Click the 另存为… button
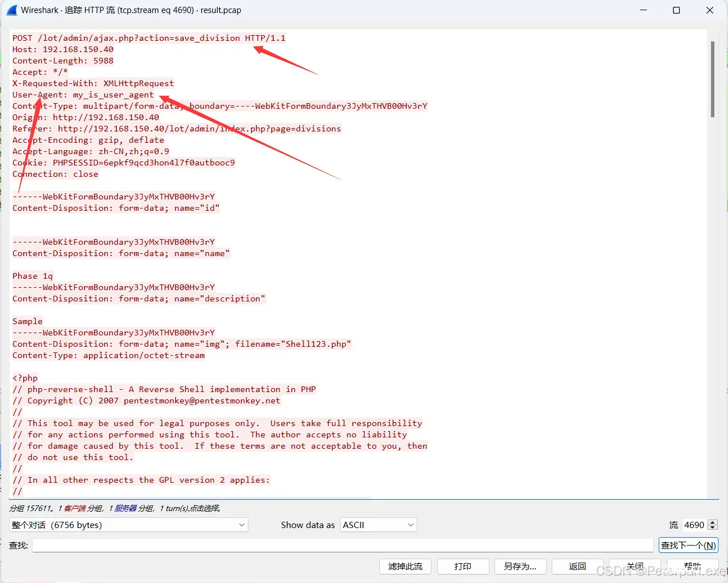The height and width of the screenshot is (583, 728). point(520,566)
